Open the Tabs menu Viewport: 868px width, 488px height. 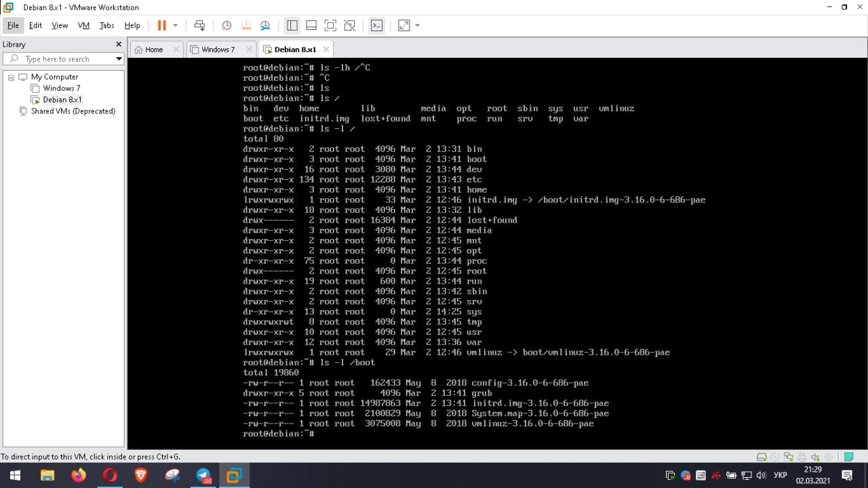click(x=107, y=25)
